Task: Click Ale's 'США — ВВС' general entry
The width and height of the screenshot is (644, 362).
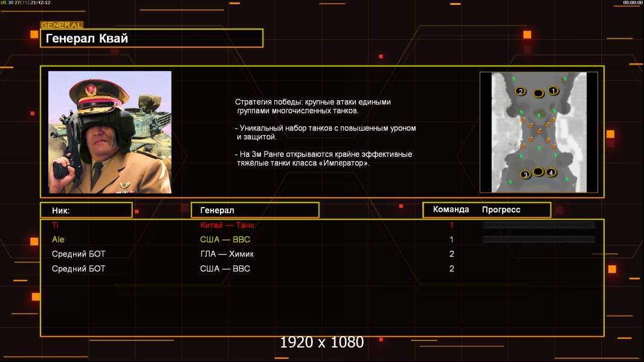Action: click(225, 240)
